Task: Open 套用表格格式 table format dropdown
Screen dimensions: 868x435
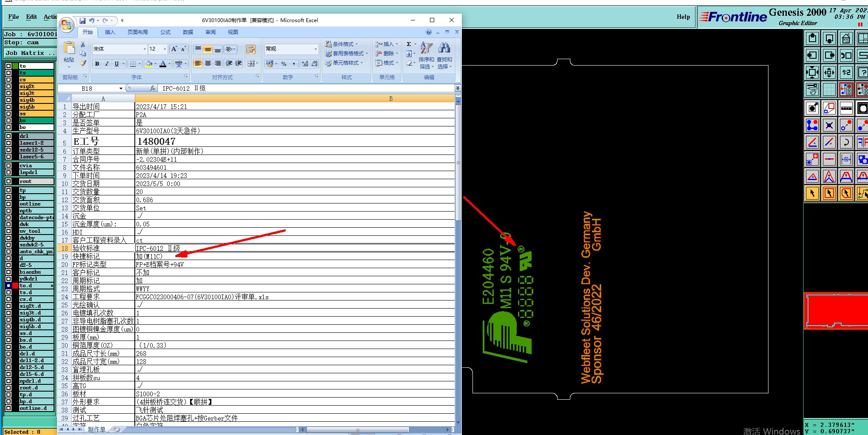Action: tap(347, 54)
